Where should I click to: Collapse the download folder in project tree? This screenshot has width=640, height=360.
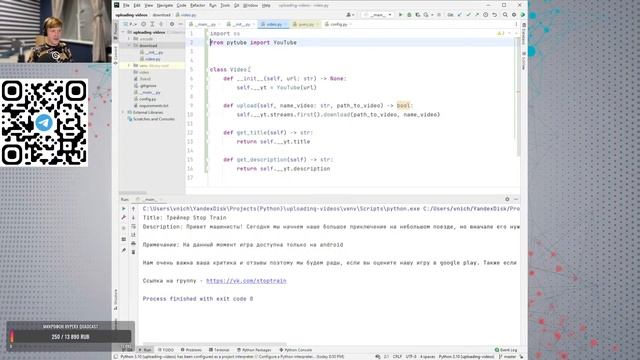click(129, 45)
